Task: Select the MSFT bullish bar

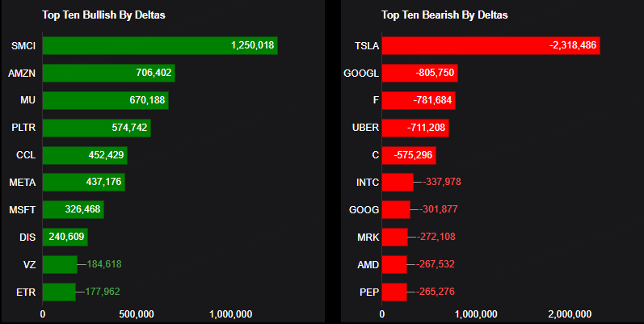Action: (73, 210)
